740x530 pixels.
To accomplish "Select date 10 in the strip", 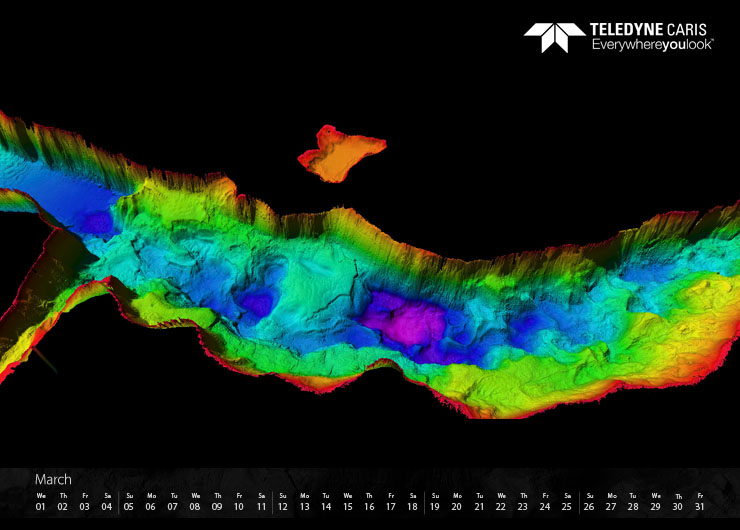I will [239, 506].
